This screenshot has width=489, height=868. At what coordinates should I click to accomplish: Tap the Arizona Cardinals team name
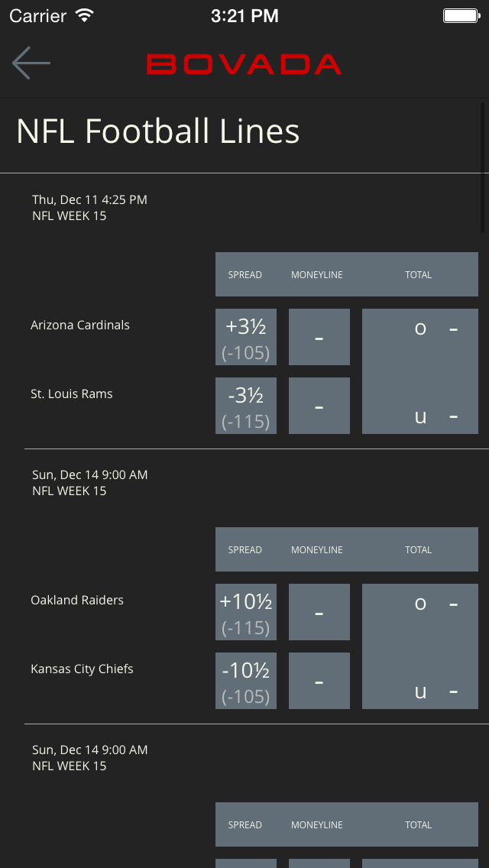click(x=80, y=325)
